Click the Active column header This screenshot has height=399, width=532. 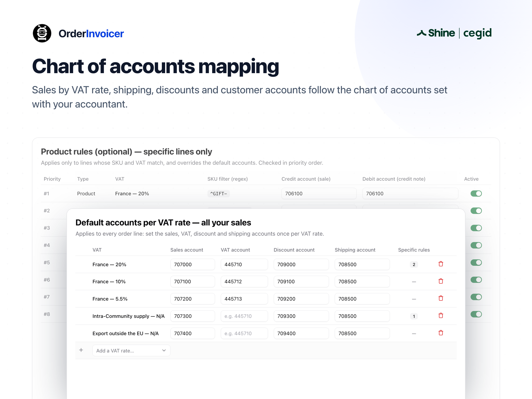(471, 179)
